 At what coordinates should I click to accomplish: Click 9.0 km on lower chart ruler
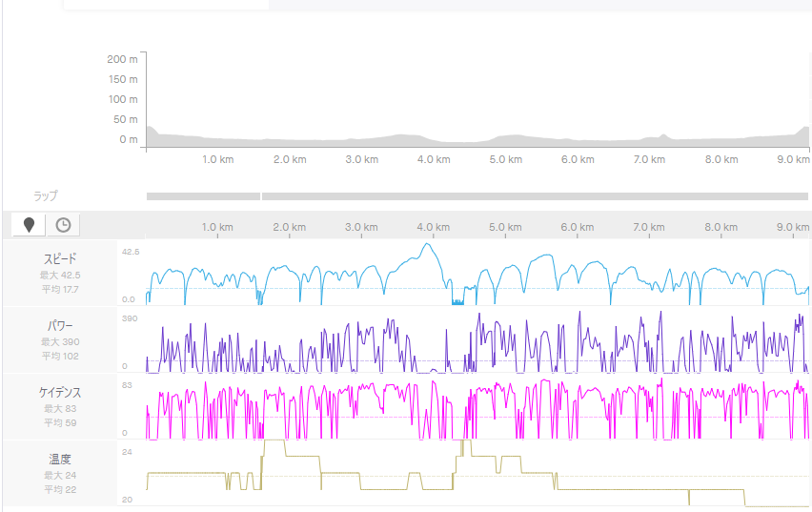pyautogui.click(x=793, y=227)
